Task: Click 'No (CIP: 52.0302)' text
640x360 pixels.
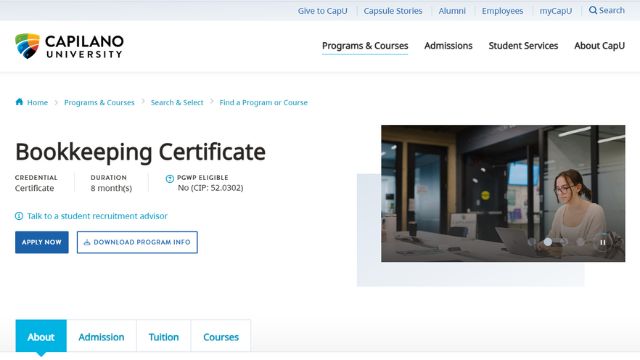Action: pyautogui.click(x=210, y=188)
